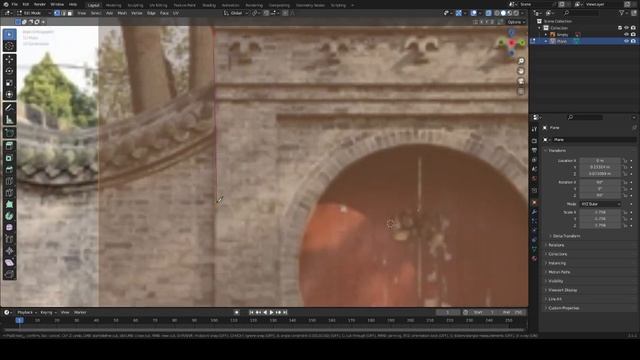Open the viewport Options dropdown

[516, 22]
